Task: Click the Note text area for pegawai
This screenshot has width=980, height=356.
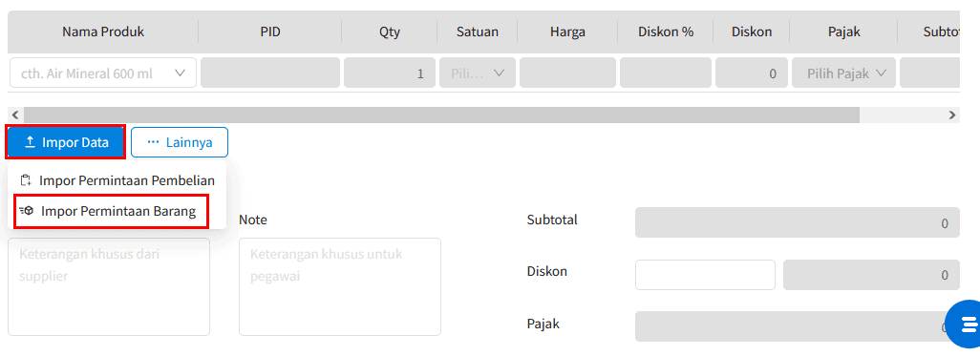Action: [340, 286]
